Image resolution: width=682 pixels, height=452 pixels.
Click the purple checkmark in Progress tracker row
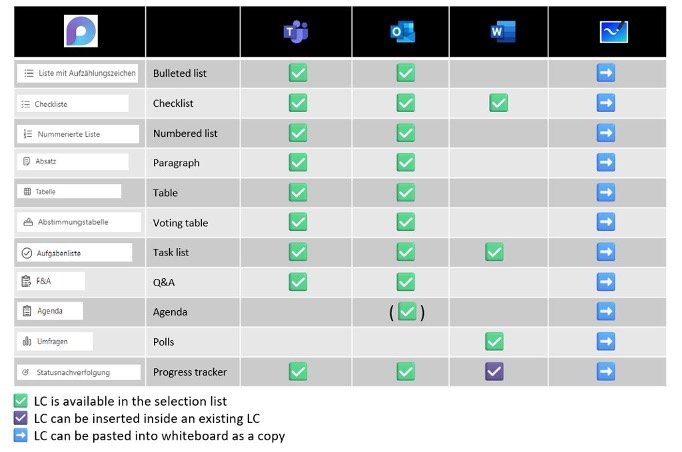(495, 372)
